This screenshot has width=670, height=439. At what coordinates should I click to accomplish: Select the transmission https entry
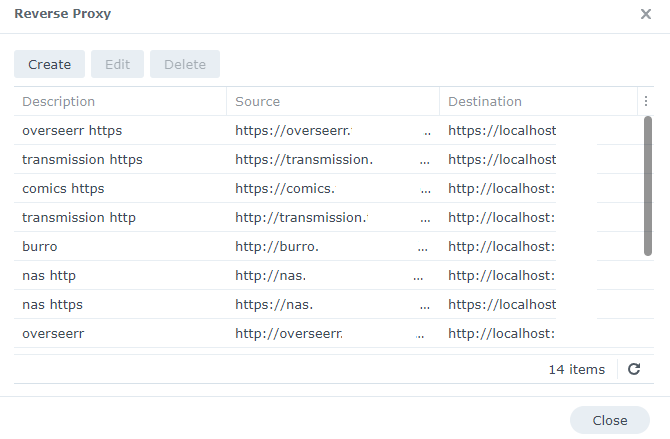click(82, 159)
